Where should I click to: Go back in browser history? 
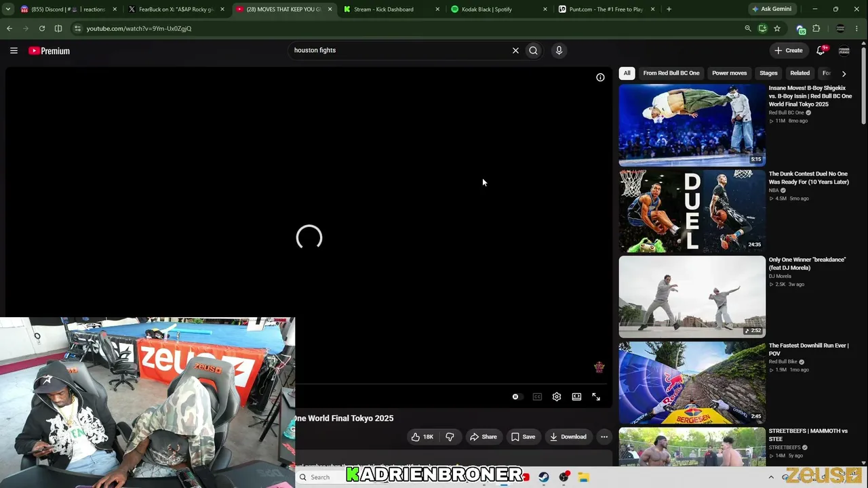9,28
